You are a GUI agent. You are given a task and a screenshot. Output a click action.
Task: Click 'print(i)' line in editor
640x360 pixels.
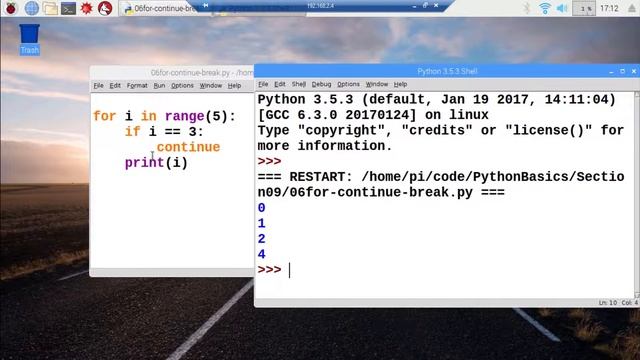coord(156,163)
